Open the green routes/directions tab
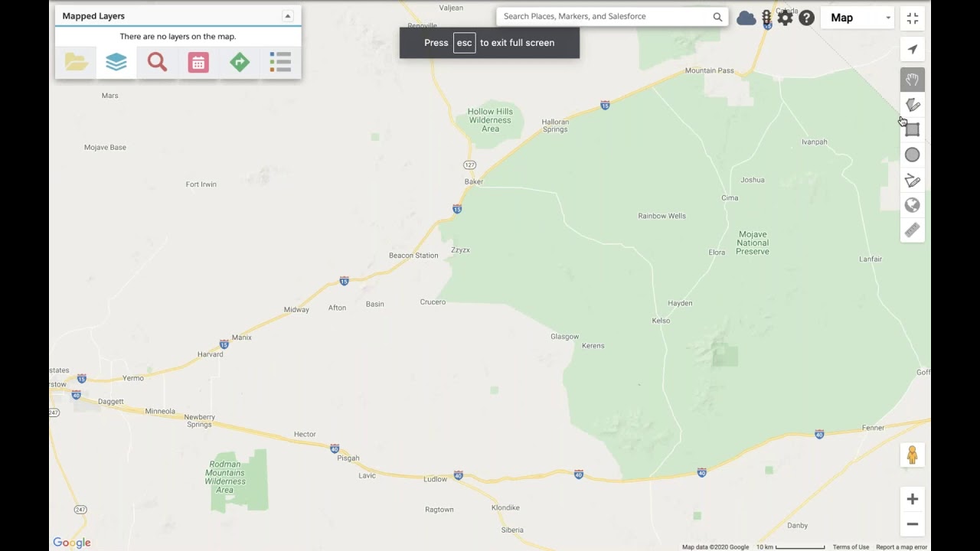The height and width of the screenshot is (551, 980). (240, 63)
